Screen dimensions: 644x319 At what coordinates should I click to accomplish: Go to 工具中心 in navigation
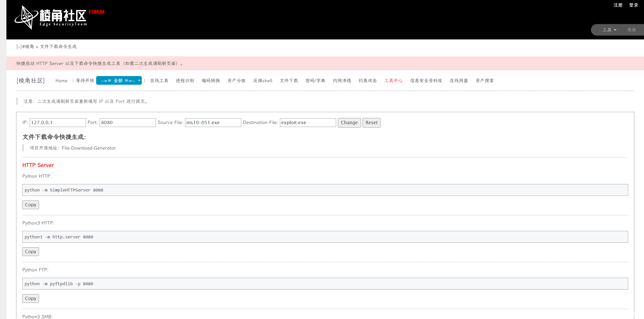click(x=393, y=81)
